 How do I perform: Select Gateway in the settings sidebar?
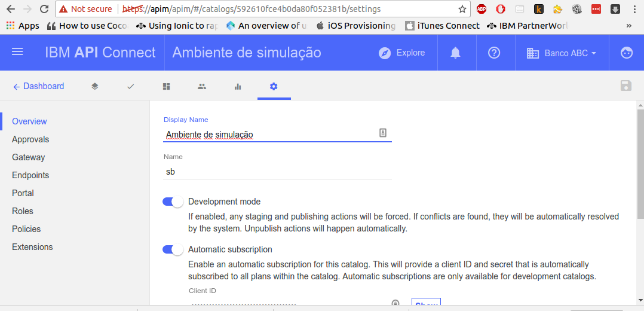coord(28,157)
